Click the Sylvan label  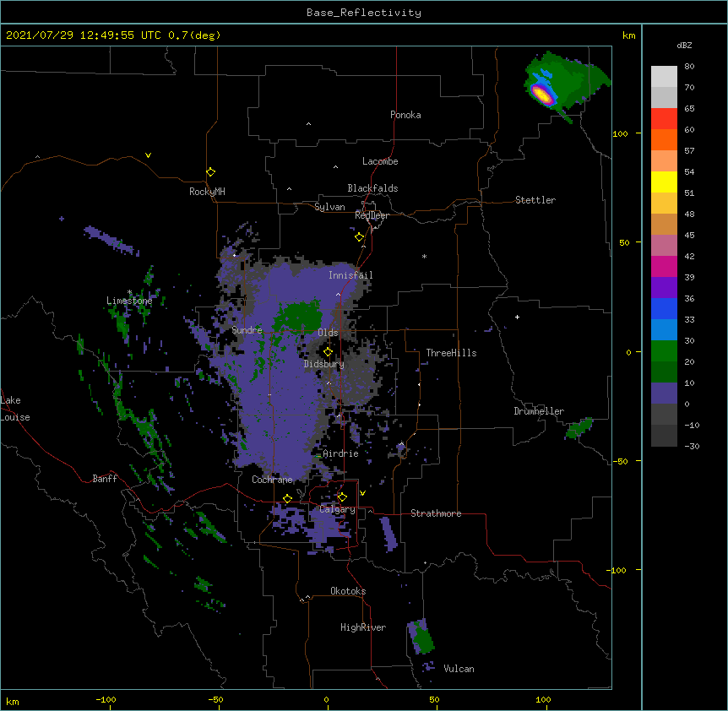[329, 207]
